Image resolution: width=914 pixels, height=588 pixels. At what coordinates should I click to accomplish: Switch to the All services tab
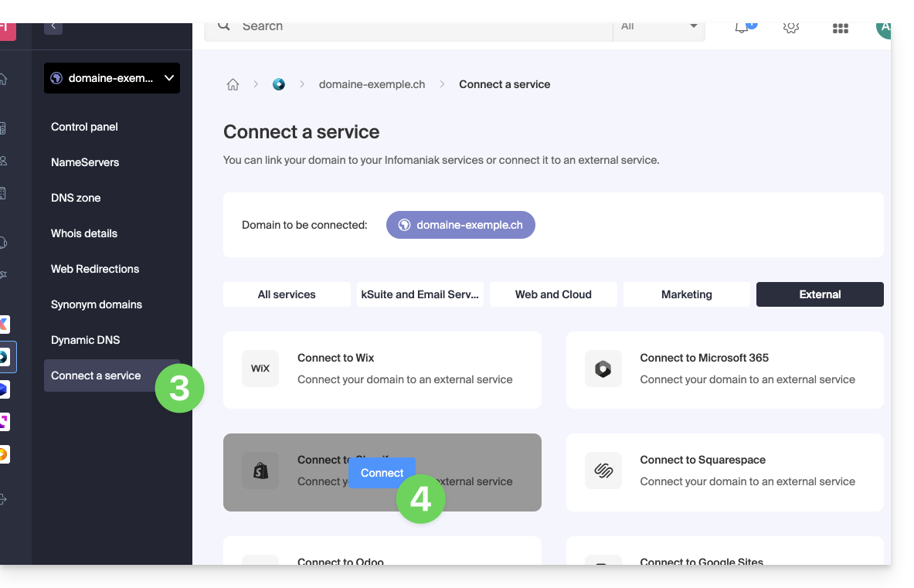pyautogui.click(x=287, y=294)
